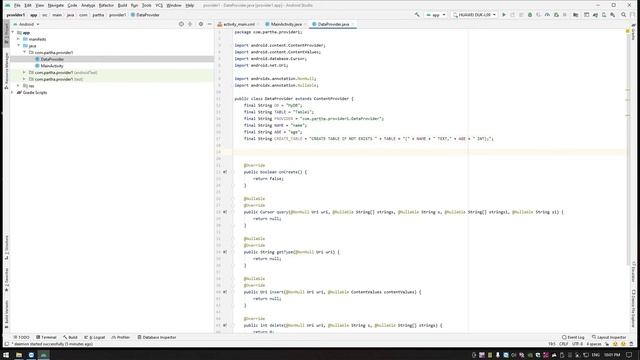The image size is (640, 360).
Task: Click the Android Studio taskbar icon
Action: (44, 355)
